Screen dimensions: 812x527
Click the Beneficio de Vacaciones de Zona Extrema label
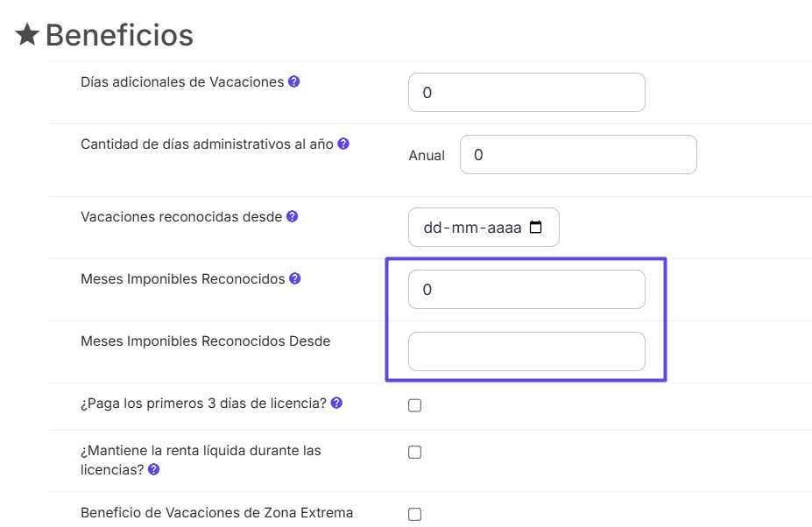pyautogui.click(x=216, y=513)
